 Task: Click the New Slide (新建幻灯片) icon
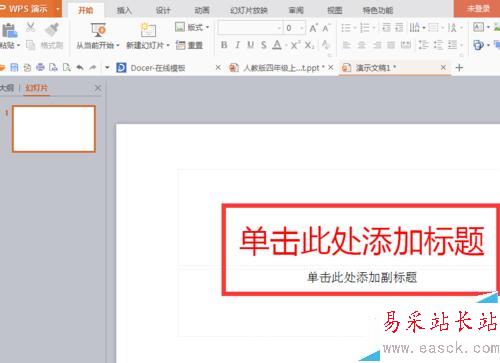[148, 30]
